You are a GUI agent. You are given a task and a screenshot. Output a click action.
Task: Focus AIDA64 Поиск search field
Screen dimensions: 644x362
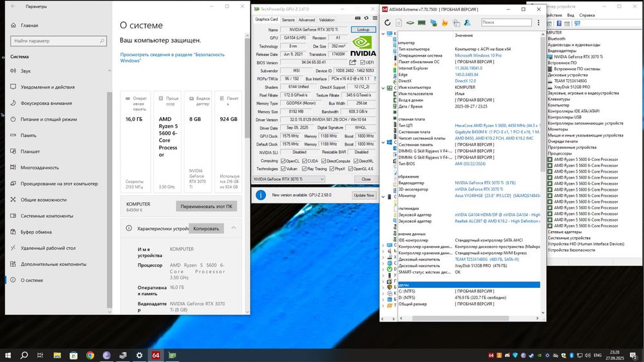(506, 23)
